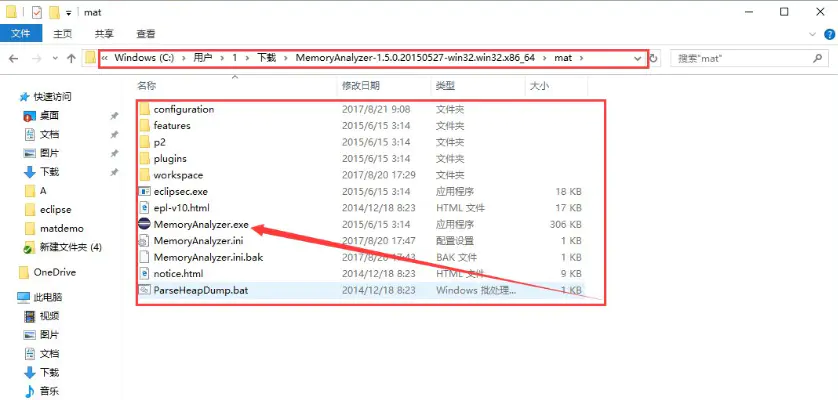Open 文档 under 此电脑
The width and height of the screenshot is (838, 400).
49,353
